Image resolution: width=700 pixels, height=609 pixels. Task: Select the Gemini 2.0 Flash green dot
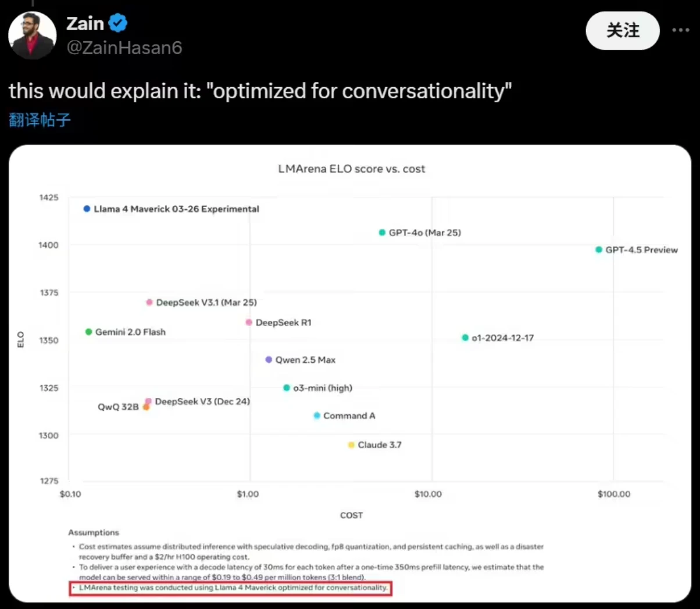pyautogui.click(x=89, y=332)
